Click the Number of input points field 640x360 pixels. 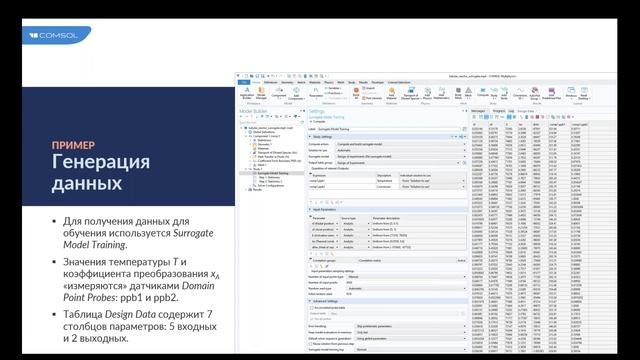[406, 282]
